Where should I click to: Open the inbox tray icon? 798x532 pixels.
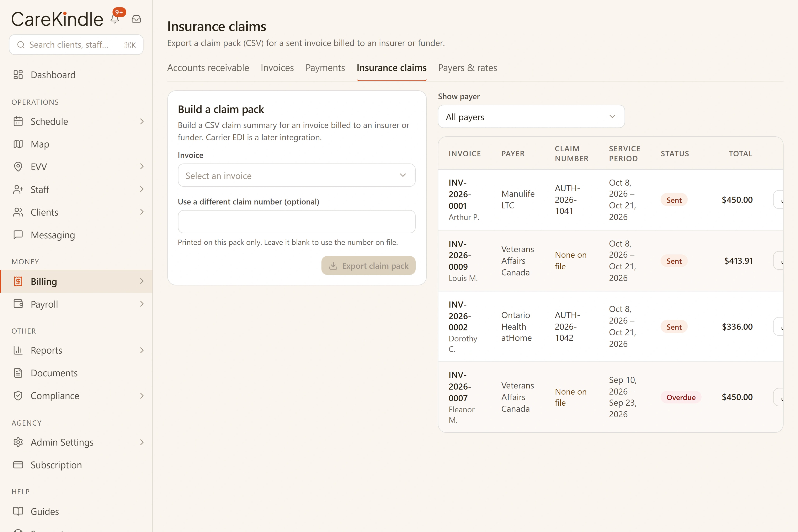click(x=136, y=19)
